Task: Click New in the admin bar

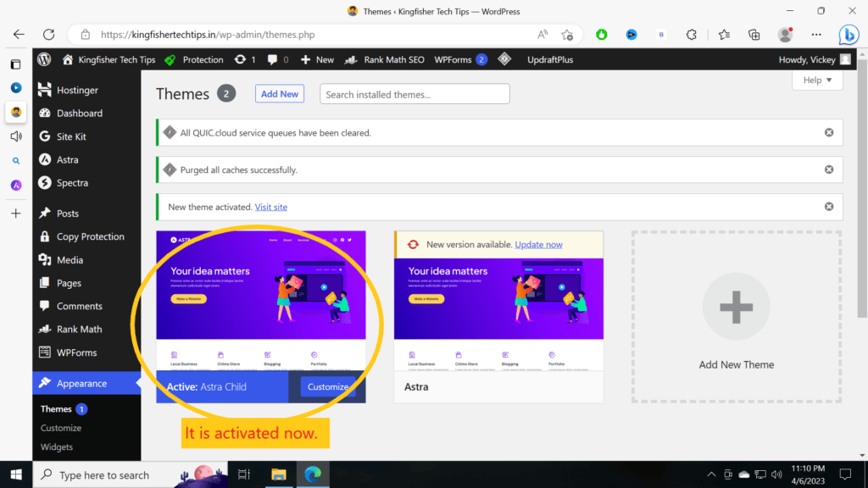Action: pyautogui.click(x=317, y=59)
